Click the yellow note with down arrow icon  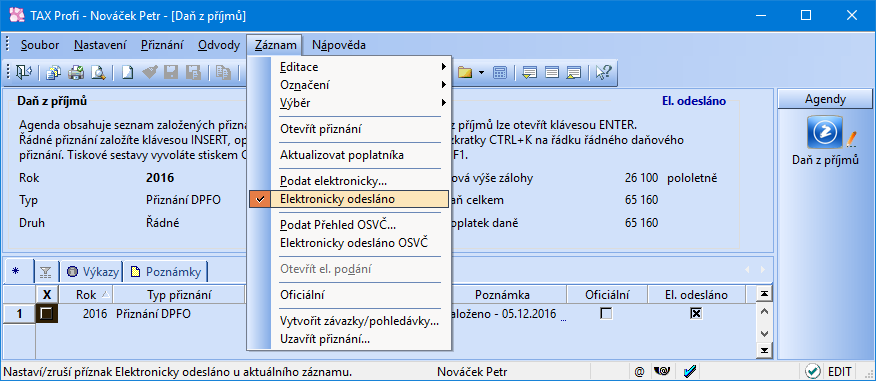point(530,73)
